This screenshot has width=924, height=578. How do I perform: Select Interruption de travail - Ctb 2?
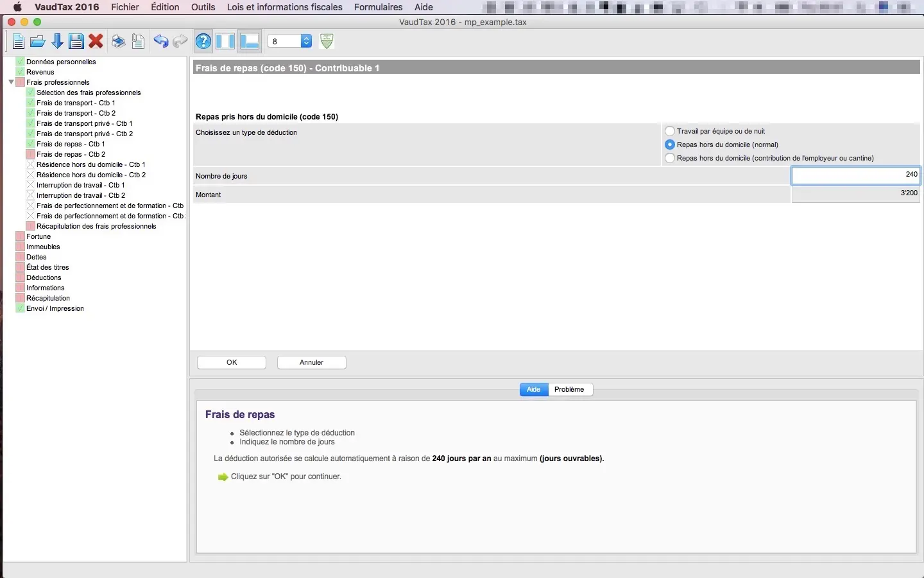click(x=81, y=195)
